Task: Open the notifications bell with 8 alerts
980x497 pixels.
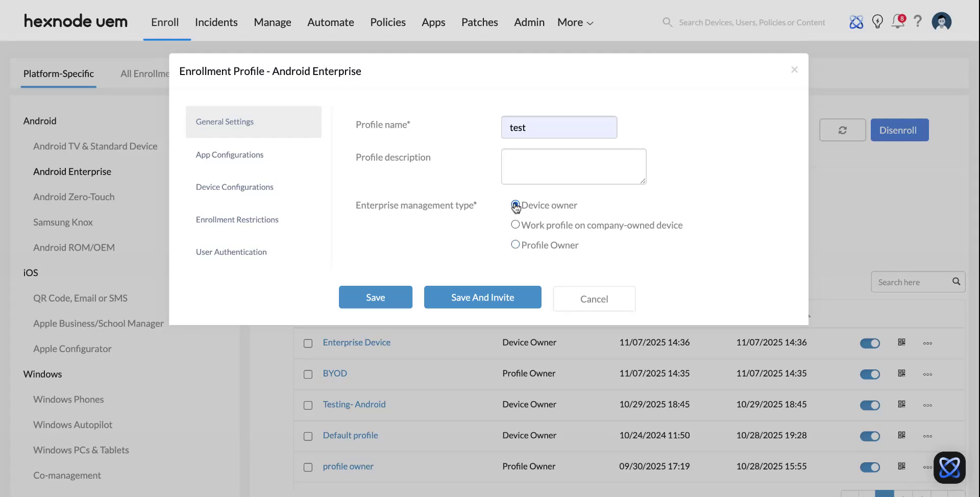Action: click(898, 22)
